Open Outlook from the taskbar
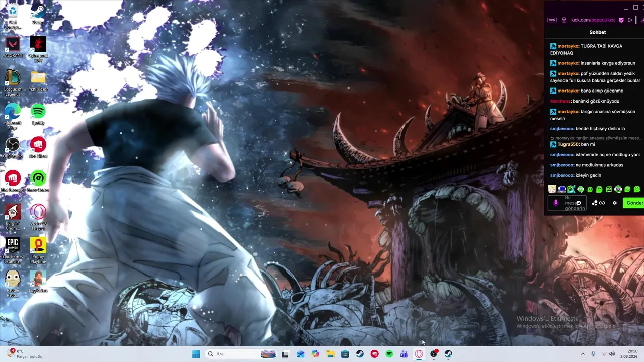This screenshot has height=362, width=644. pyautogui.click(x=300, y=354)
